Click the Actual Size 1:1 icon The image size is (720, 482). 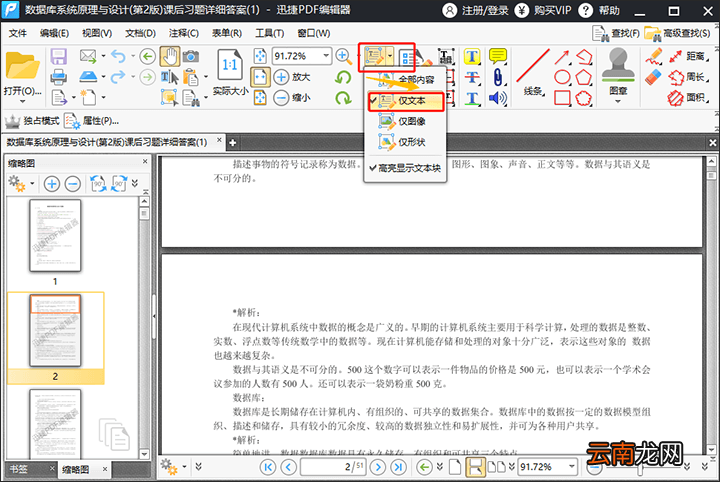coord(230,65)
